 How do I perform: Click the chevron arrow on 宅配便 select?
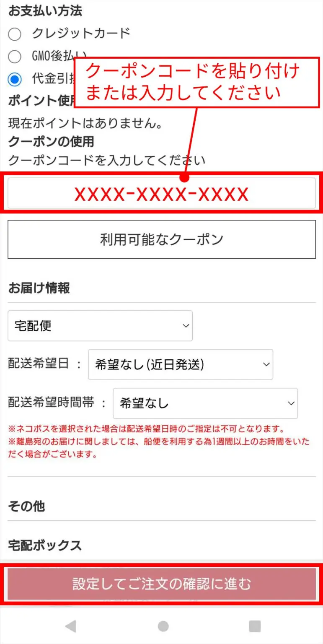(186, 326)
